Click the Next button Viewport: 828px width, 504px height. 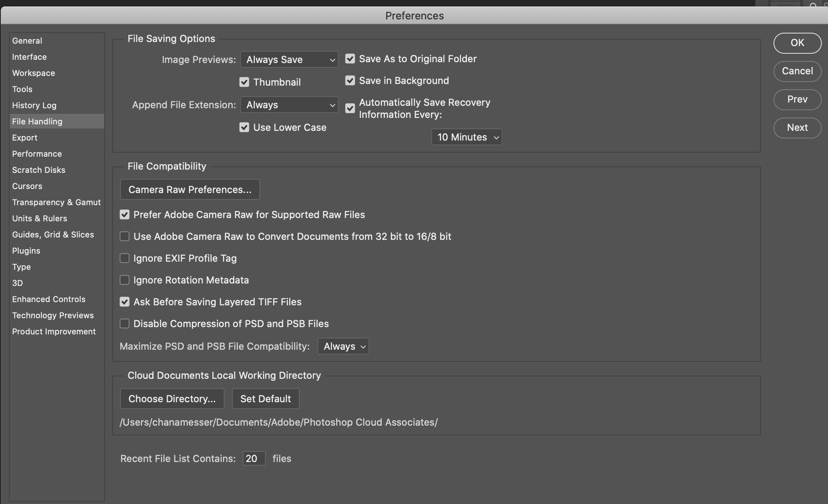pyautogui.click(x=797, y=128)
